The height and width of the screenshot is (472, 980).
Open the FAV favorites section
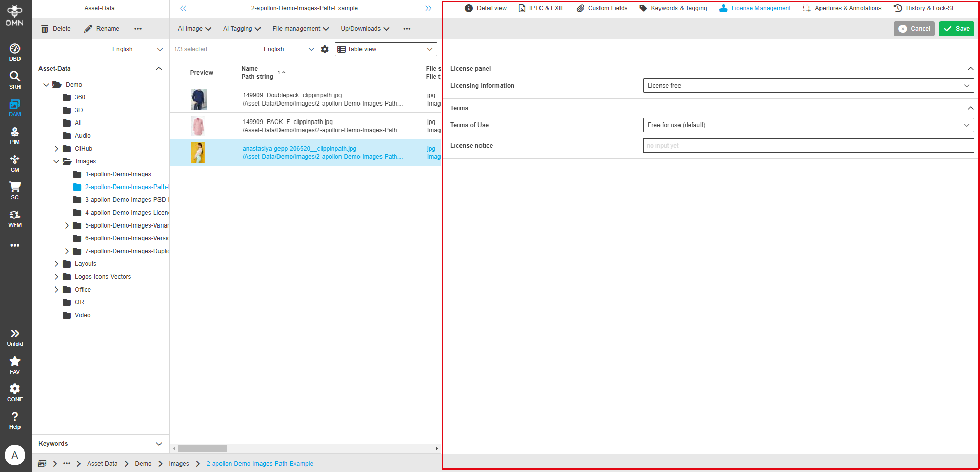(15, 365)
